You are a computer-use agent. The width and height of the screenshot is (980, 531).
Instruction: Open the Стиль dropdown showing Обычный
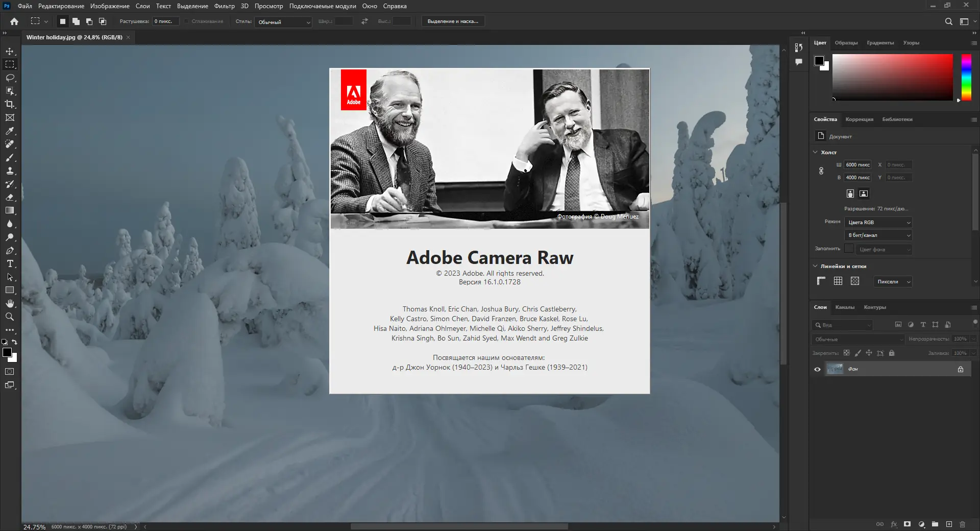(283, 22)
